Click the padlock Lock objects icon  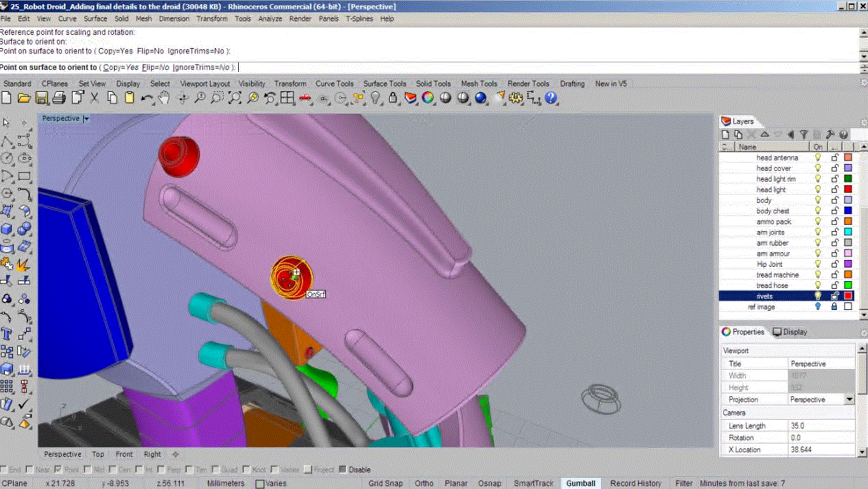[393, 98]
